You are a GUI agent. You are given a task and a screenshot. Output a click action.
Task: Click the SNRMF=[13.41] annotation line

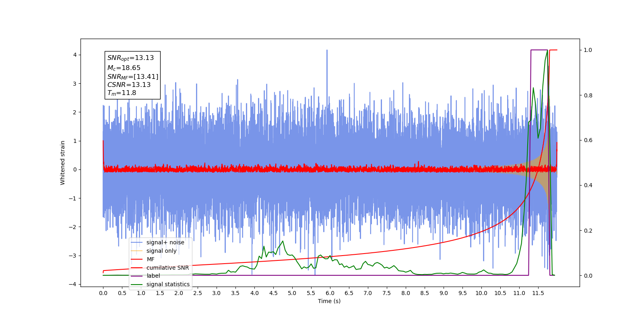coord(133,76)
